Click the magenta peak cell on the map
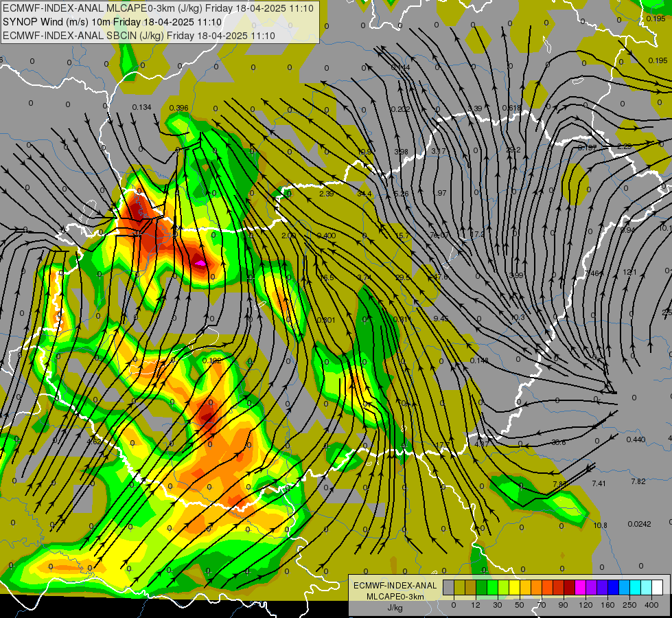 [200, 262]
